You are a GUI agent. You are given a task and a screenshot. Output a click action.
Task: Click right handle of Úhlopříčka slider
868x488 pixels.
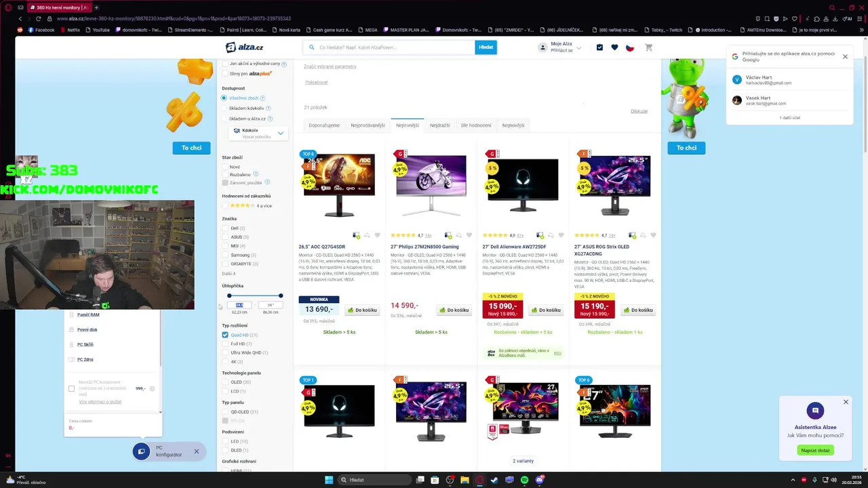click(281, 296)
